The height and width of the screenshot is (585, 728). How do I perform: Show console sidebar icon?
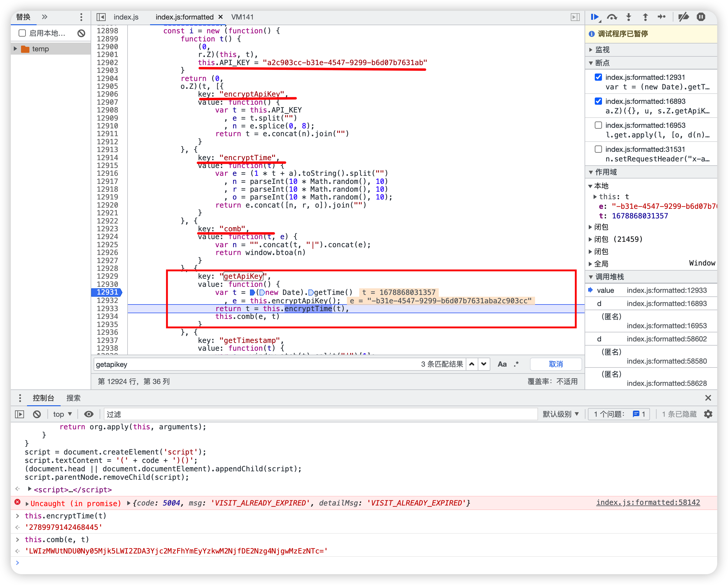(20, 414)
